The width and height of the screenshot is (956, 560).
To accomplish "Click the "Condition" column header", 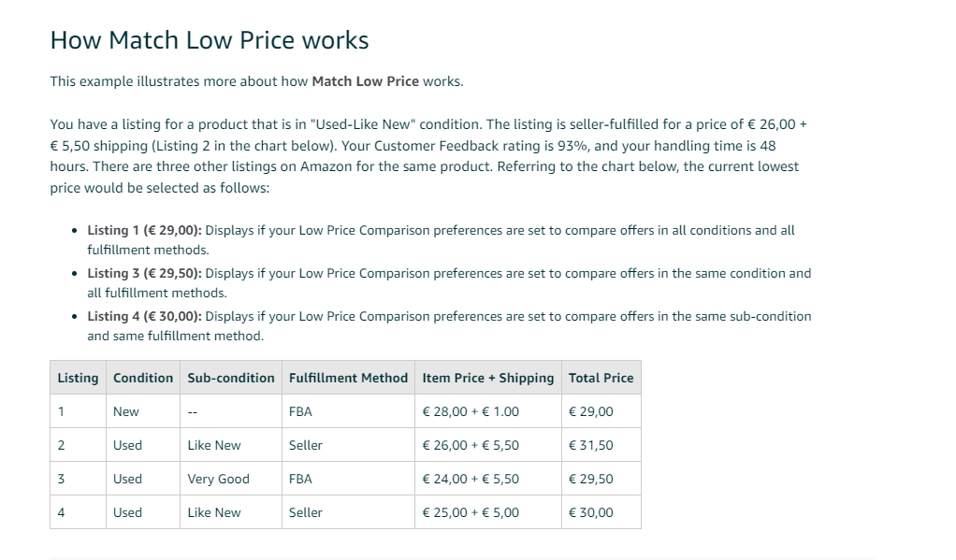I will pyautogui.click(x=143, y=378).
